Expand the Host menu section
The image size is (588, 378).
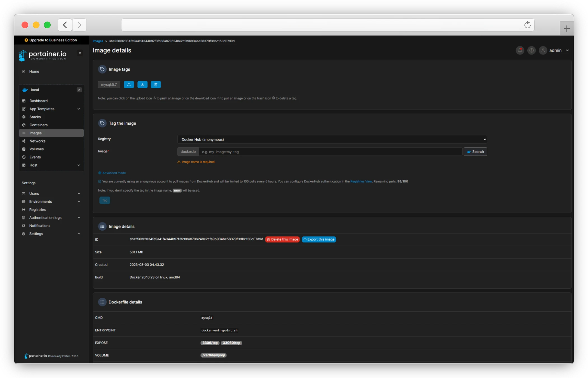(x=79, y=165)
